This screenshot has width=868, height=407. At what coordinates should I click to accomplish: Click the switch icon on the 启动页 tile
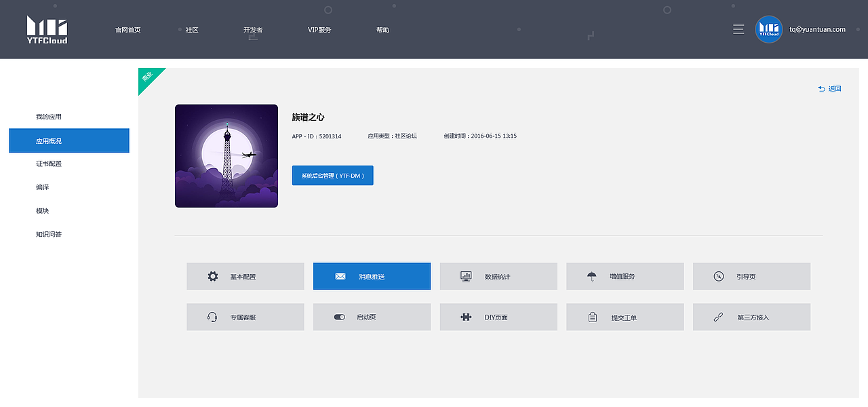pyautogui.click(x=339, y=317)
